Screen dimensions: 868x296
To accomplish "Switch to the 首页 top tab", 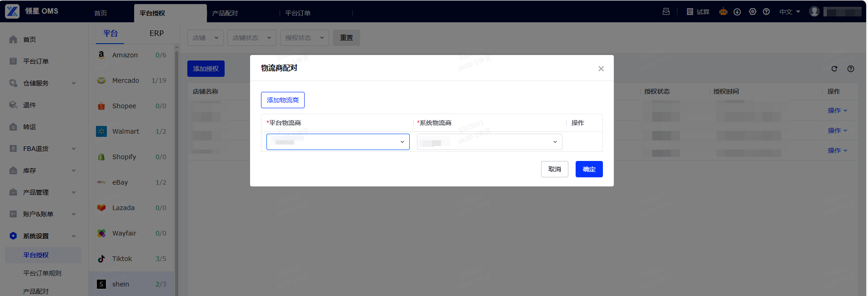I will (x=100, y=13).
